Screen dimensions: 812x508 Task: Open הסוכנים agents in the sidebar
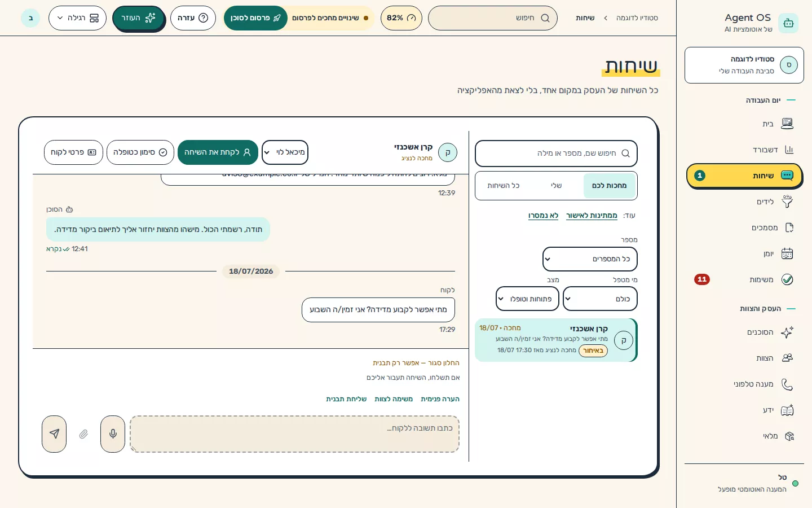(744, 332)
